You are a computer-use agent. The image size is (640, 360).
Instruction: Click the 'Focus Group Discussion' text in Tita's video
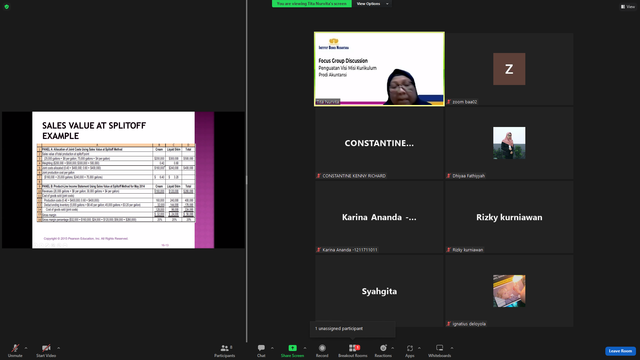click(x=343, y=61)
